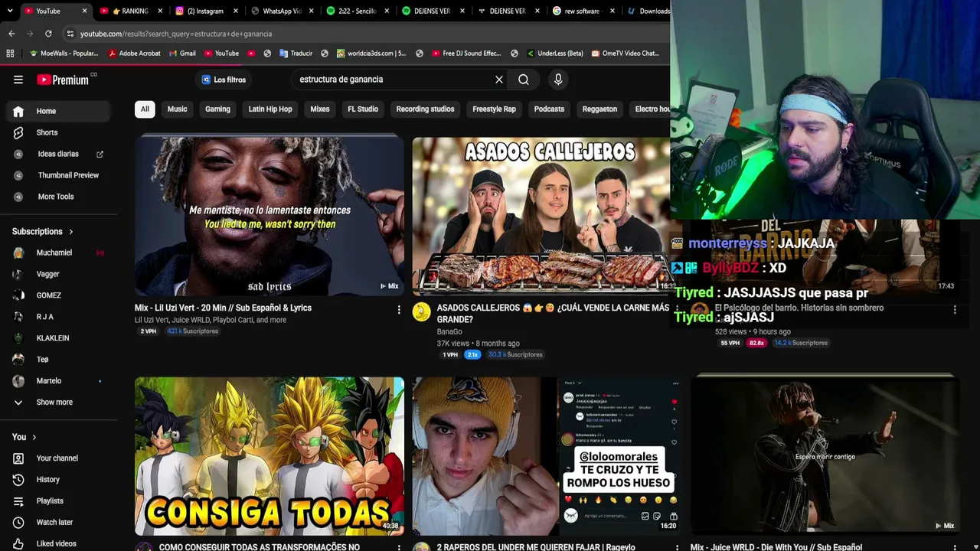The width and height of the screenshot is (980, 551).
Task: Open Your channel in the sidebar
Action: (58, 458)
